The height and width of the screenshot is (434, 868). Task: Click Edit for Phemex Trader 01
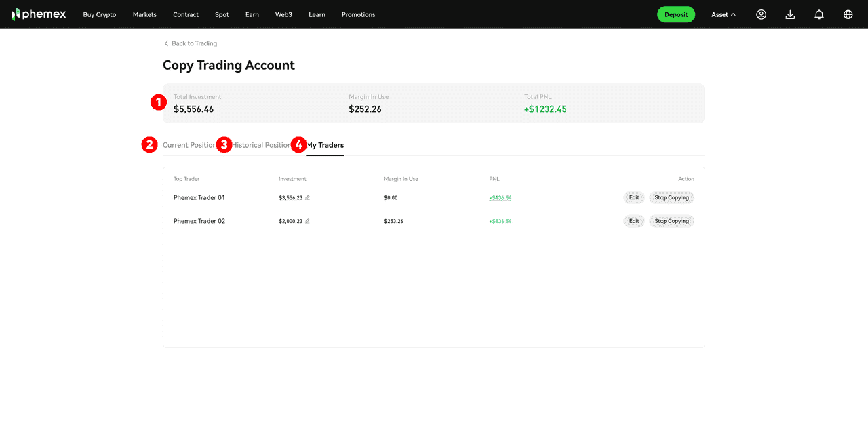pyautogui.click(x=634, y=198)
